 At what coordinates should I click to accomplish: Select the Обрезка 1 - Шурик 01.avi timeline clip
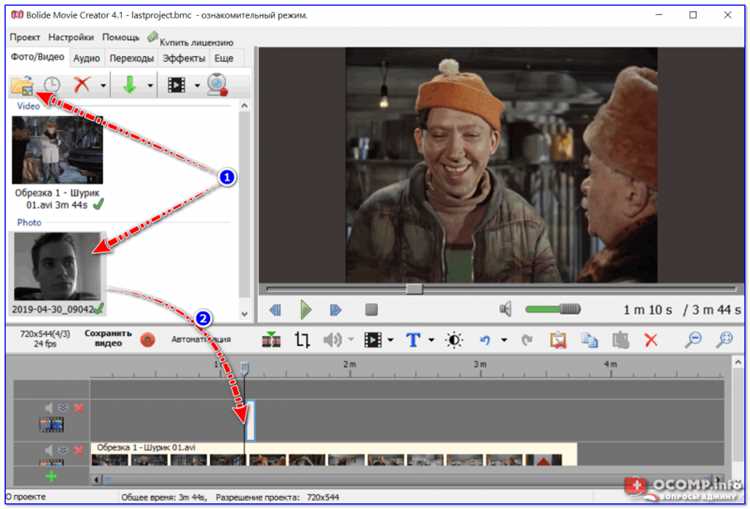(334, 454)
